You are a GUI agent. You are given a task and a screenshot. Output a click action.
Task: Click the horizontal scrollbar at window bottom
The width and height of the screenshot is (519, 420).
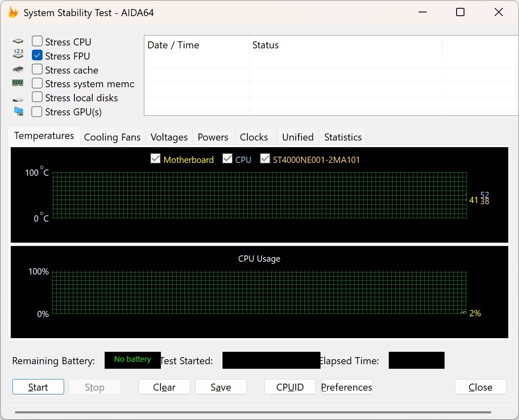click(253, 412)
